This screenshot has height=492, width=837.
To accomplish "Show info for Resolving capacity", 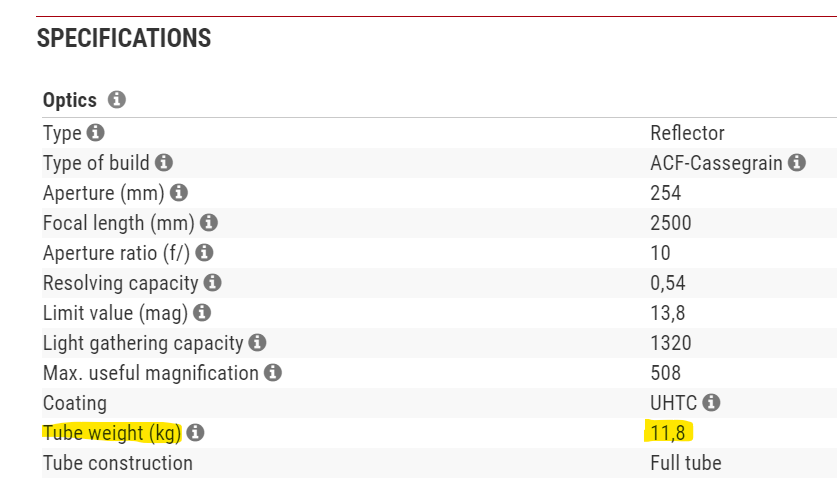I will click(213, 283).
